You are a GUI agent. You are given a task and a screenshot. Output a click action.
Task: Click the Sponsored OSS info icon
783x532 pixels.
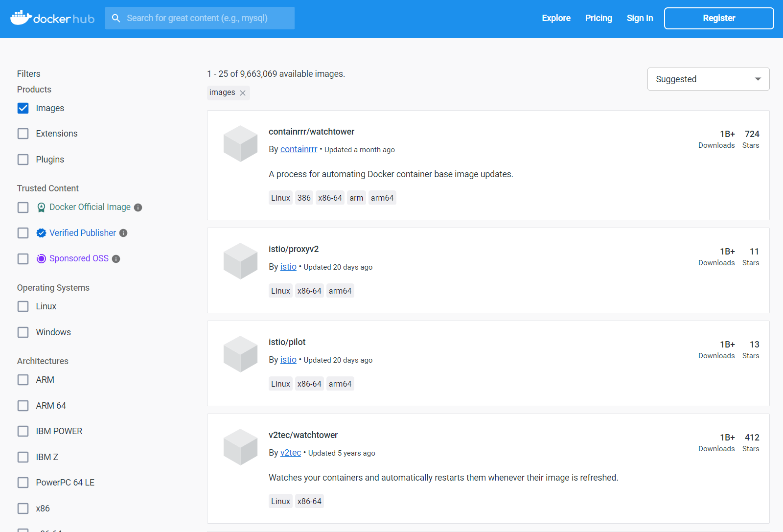[x=116, y=259]
